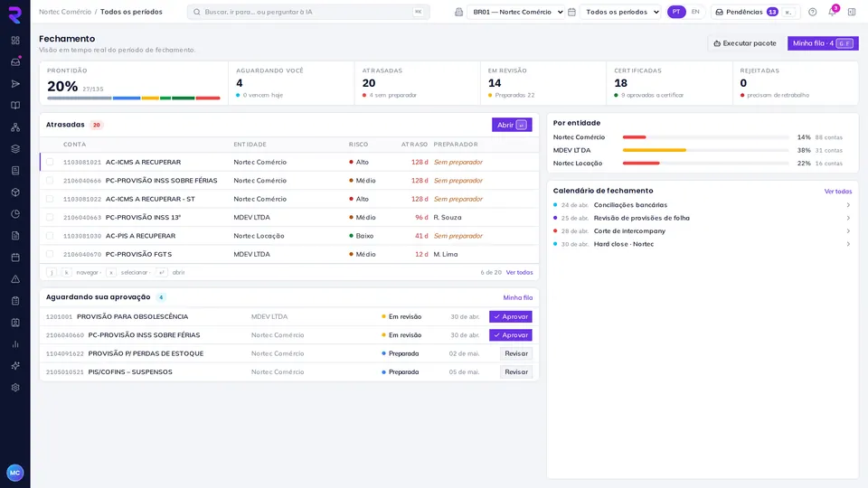
Task: Focus the Buscar search field
Action: (x=308, y=12)
